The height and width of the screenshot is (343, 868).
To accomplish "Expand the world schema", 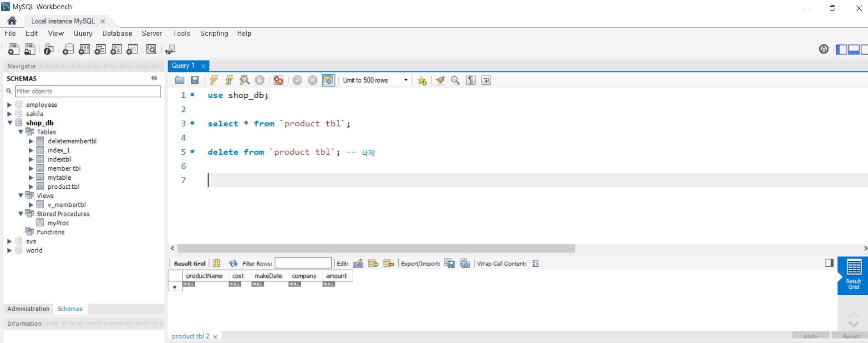I will coord(9,250).
